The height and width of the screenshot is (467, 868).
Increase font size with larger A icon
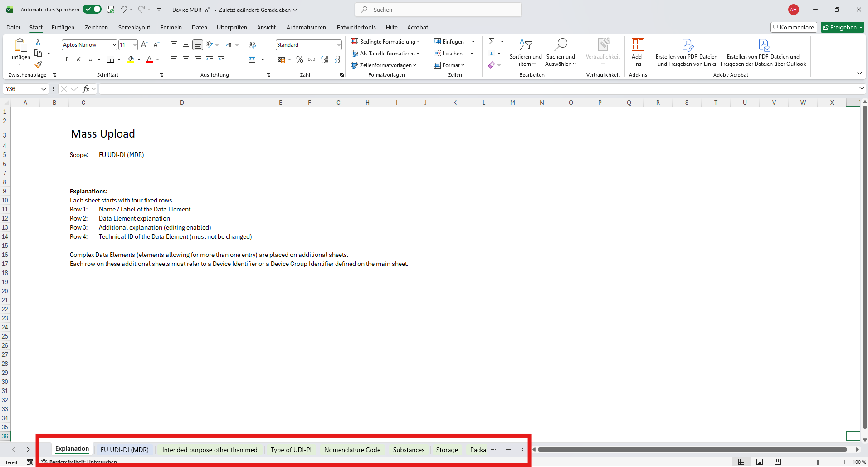[144, 44]
